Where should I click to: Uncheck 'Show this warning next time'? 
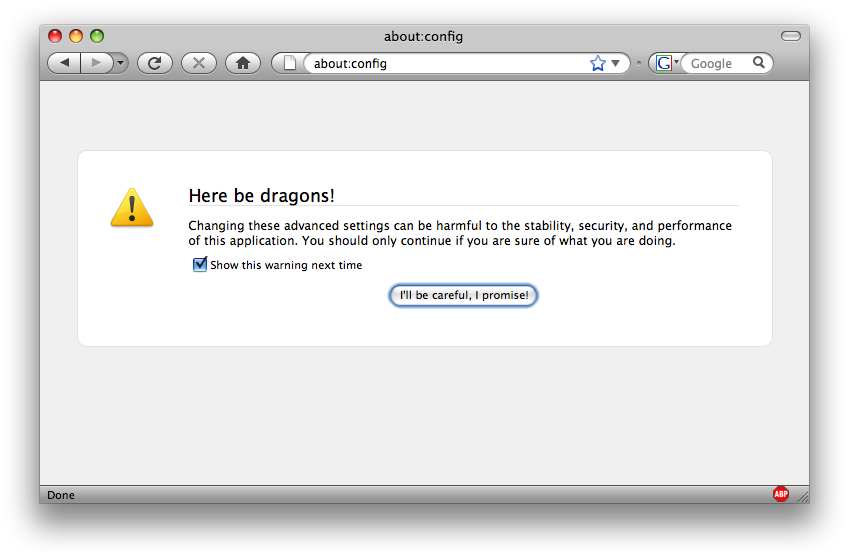click(x=200, y=265)
